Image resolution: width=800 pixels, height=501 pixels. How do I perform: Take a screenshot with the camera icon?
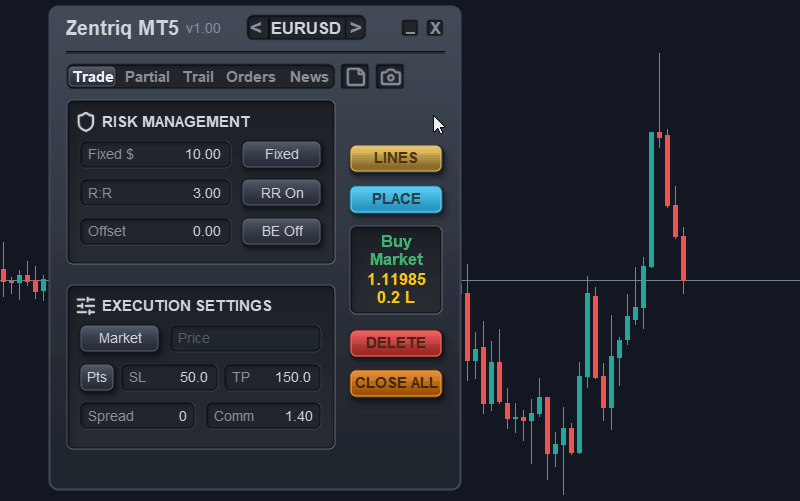pyautogui.click(x=390, y=77)
